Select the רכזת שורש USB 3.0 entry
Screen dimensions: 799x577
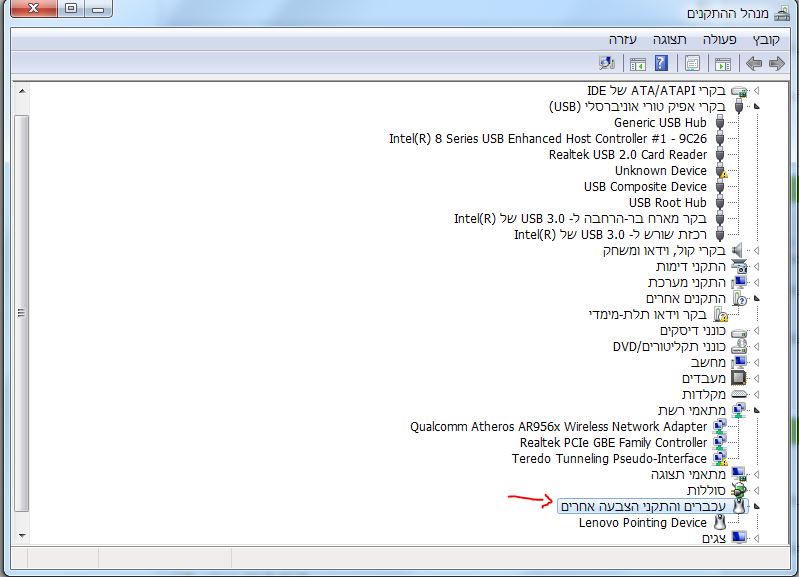[610, 234]
